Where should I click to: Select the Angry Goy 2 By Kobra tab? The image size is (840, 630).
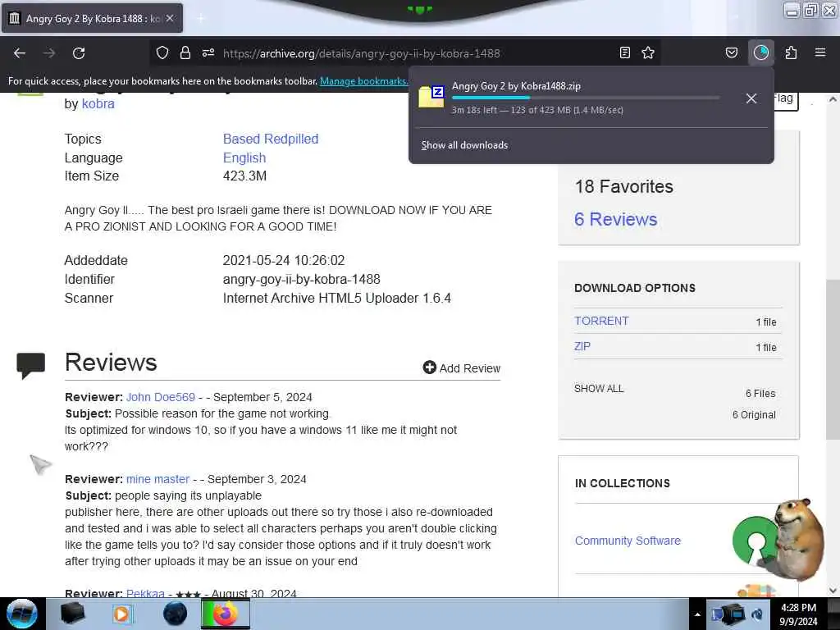94,18
